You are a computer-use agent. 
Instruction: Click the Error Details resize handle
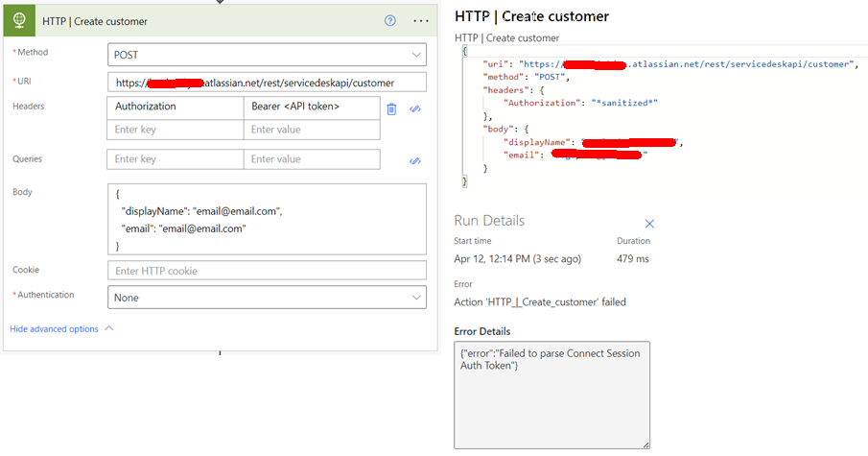[646, 444]
